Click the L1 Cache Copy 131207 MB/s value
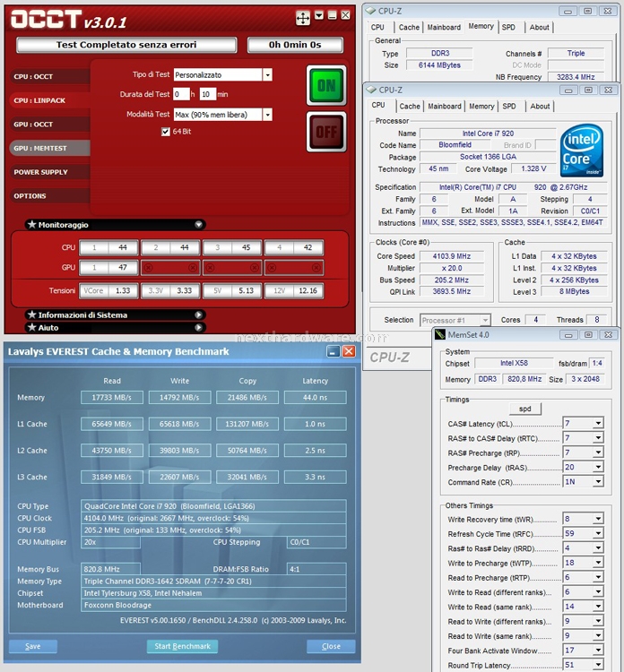The height and width of the screenshot is (672, 624). tap(247, 425)
